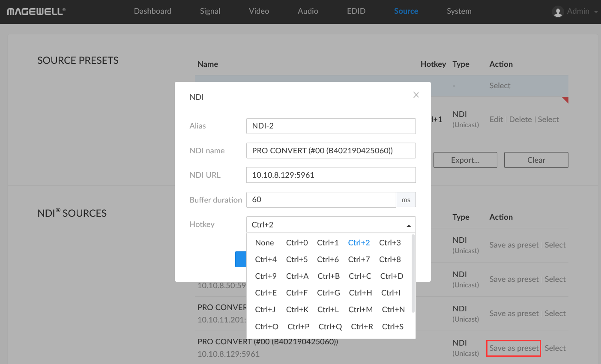Save 10.10.8.50 source as preset
601x364 pixels.
(514, 279)
